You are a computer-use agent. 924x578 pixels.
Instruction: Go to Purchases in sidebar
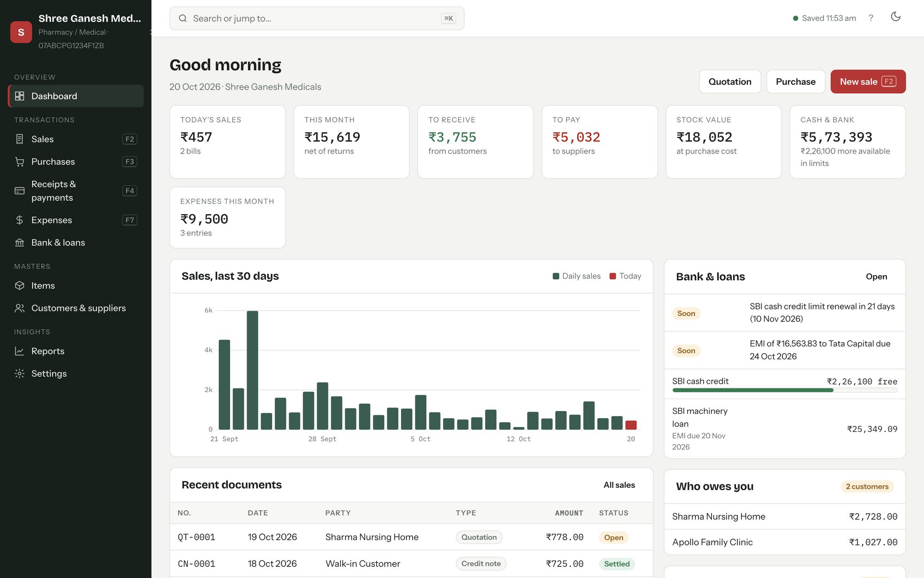(x=76, y=162)
